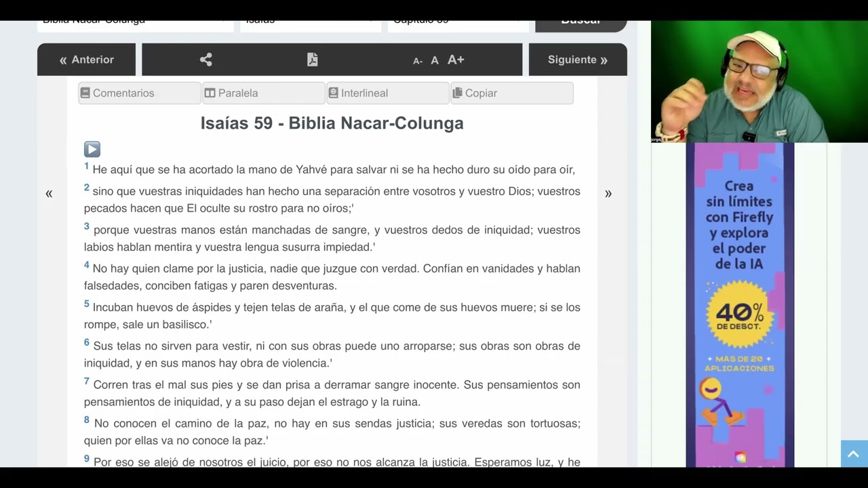Click verse number 3

pyautogui.click(x=87, y=226)
